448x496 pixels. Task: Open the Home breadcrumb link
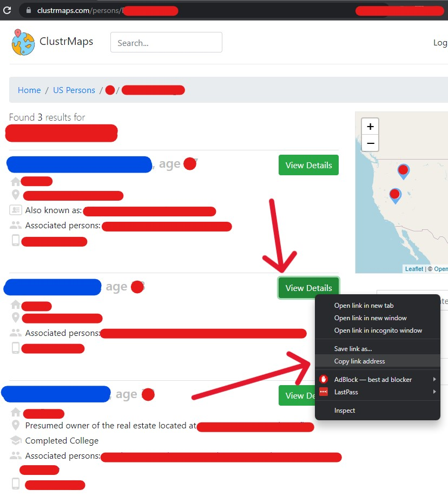[x=29, y=90]
